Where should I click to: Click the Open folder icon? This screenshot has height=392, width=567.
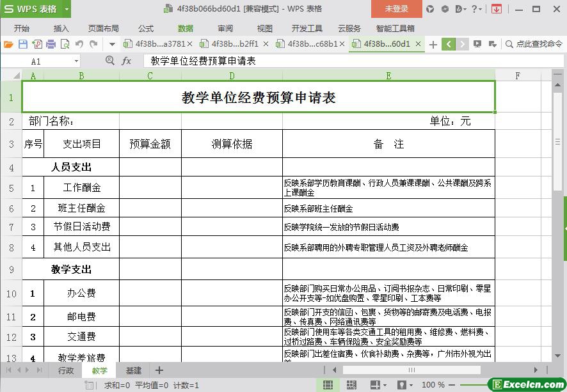(x=8, y=44)
